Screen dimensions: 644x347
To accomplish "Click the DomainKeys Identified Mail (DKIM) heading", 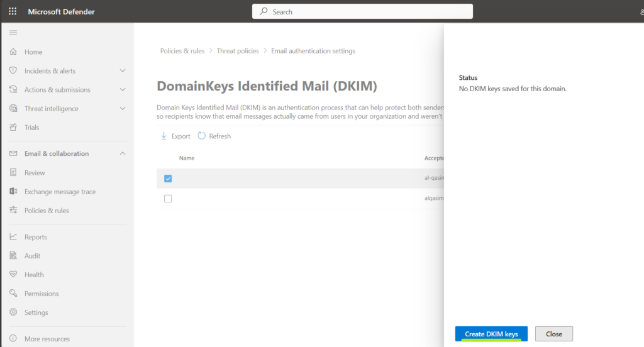I will (267, 86).
